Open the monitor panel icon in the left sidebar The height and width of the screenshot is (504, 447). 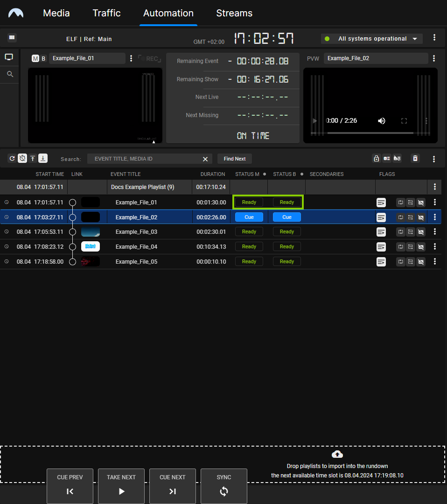click(x=9, y=56)
